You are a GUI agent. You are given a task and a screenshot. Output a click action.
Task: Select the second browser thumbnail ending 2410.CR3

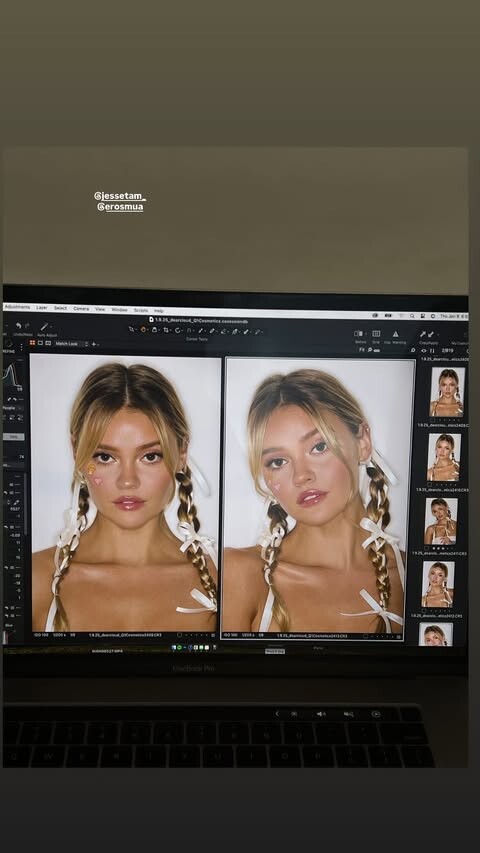pos(443,457)
